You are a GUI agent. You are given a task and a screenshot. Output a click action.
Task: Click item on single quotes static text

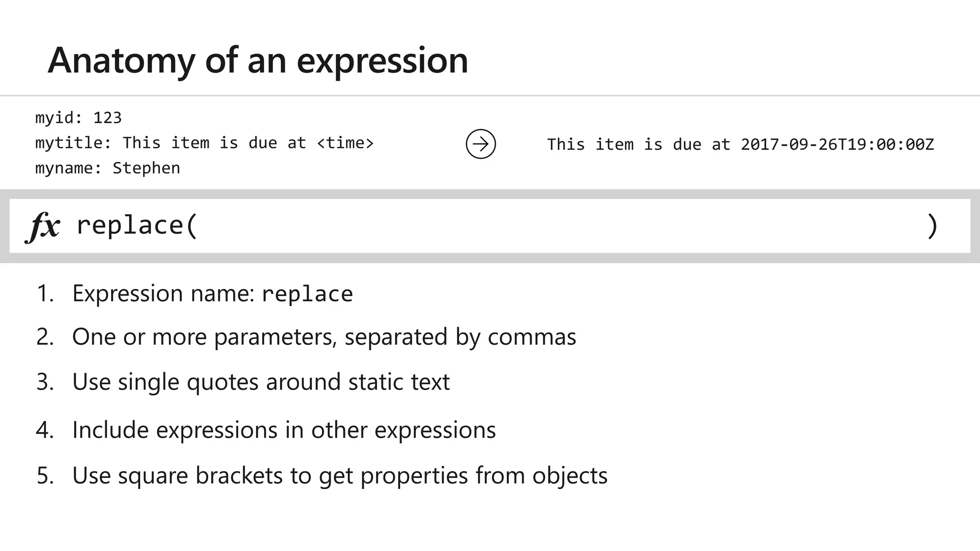click(261, 382)
